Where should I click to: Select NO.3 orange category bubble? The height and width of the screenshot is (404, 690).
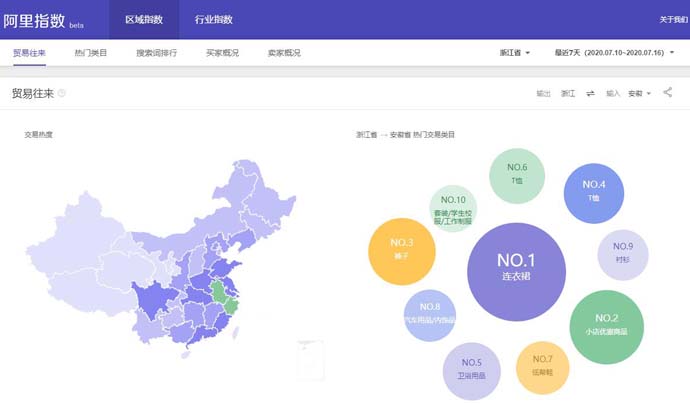[402, 249]
